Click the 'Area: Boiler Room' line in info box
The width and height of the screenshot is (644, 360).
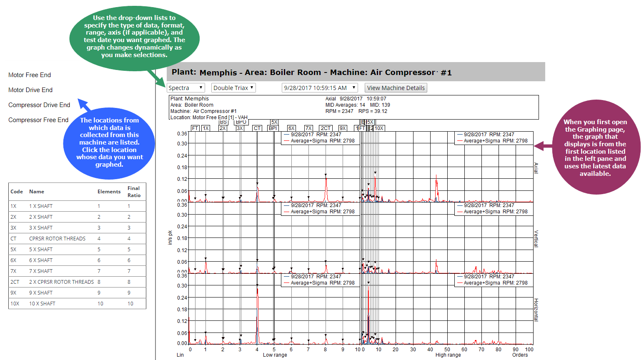click(192, 105)
